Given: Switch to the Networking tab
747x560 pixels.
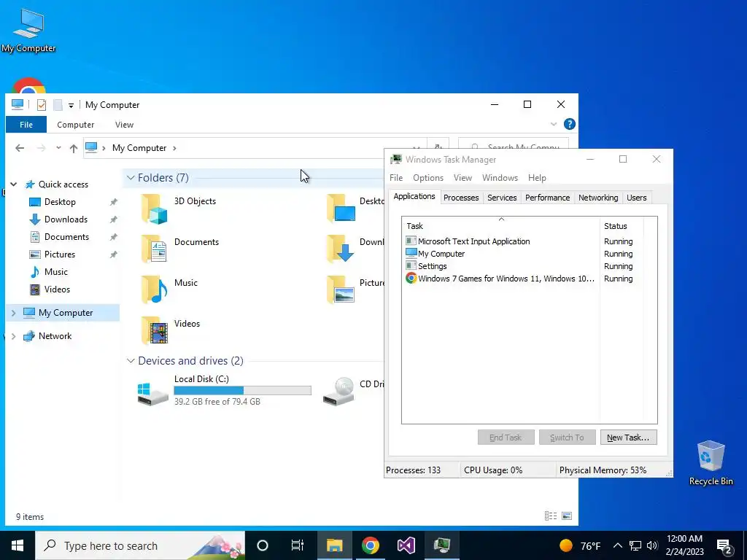Looking at the screenshot, I should 598,198.
